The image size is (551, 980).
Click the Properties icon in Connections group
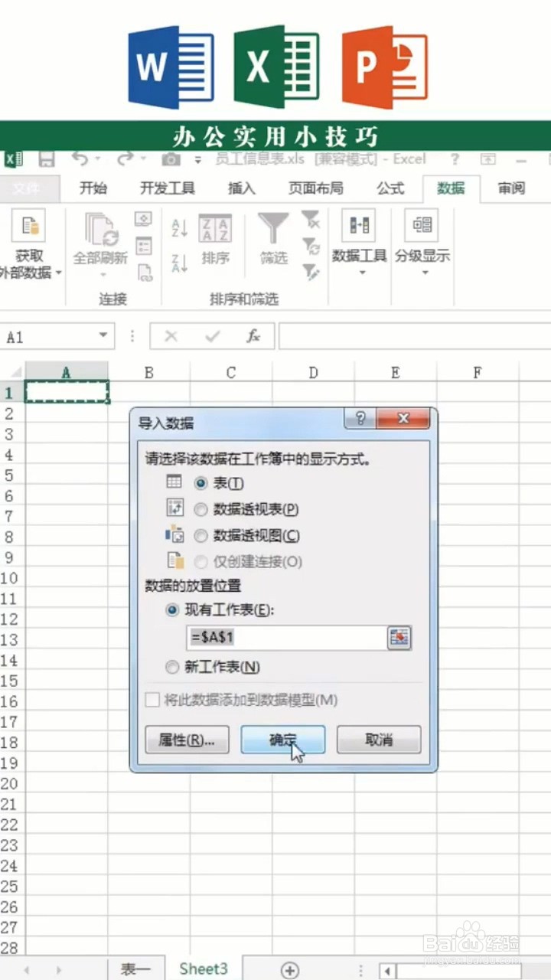pos(143,246)
